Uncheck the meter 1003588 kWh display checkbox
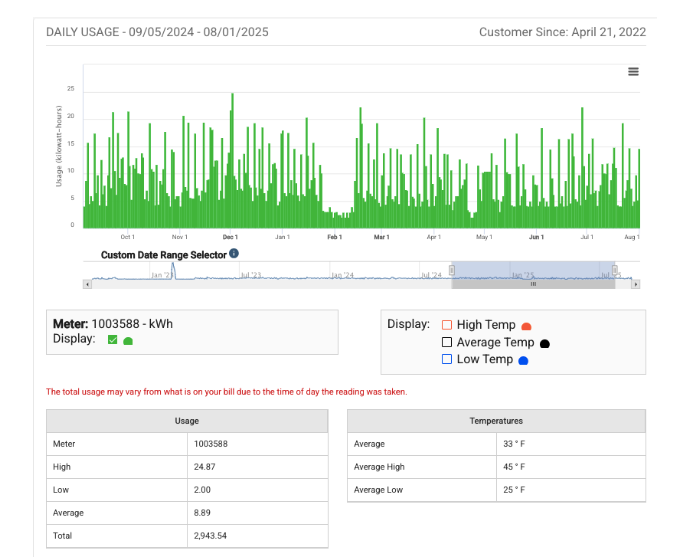Viewport: 685px width, 559px height. (x=112, y=340)
